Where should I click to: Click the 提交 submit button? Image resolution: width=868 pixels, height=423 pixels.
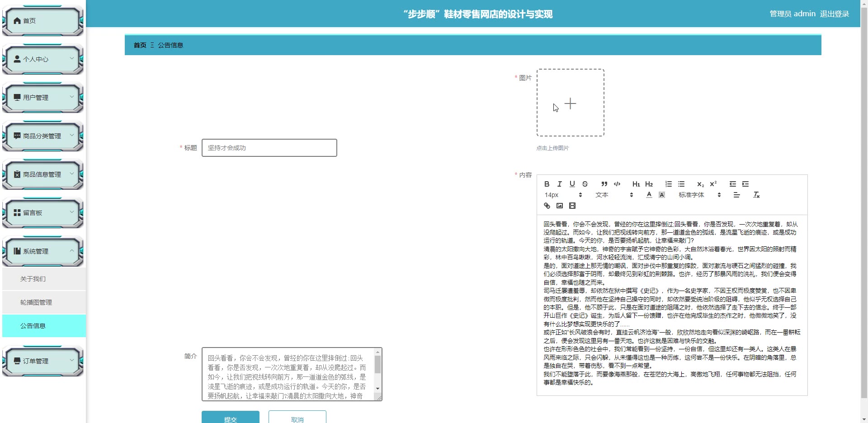(x=231, y=417)
